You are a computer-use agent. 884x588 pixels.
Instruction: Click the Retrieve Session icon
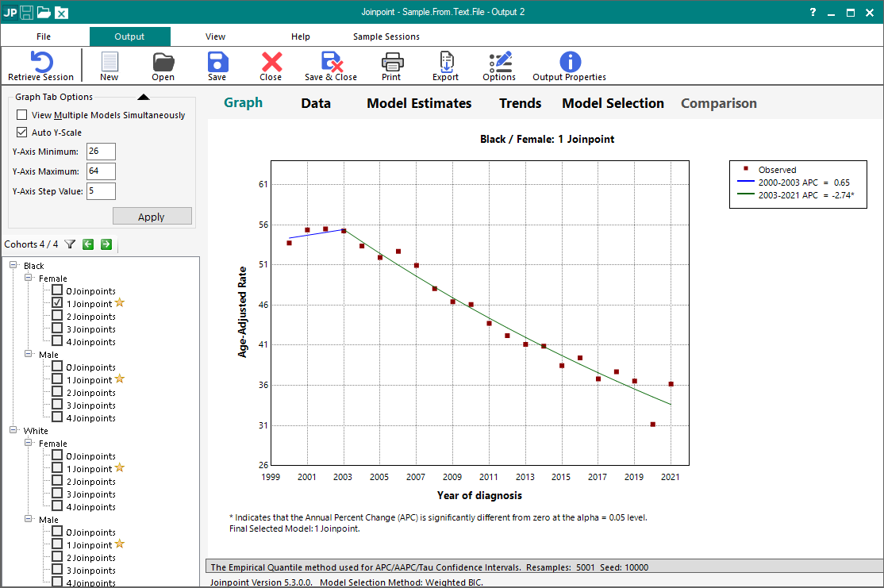click(x=40, y=62)
